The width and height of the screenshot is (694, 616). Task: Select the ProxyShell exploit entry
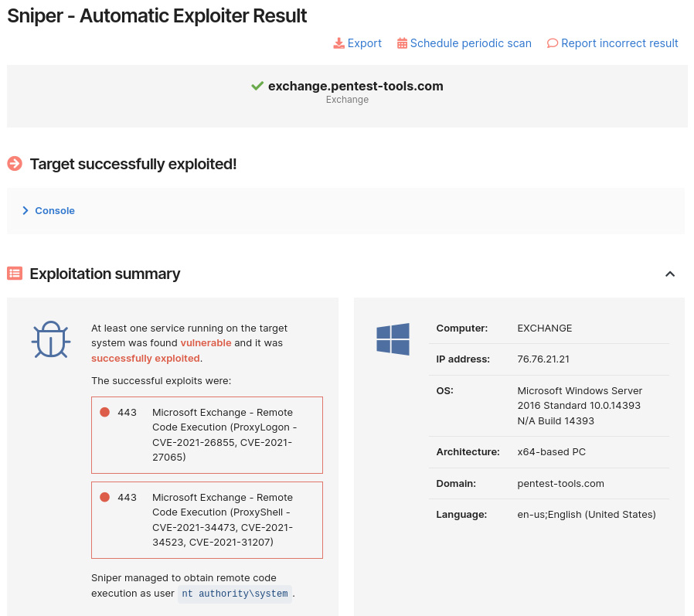click(x=224, y=519)
